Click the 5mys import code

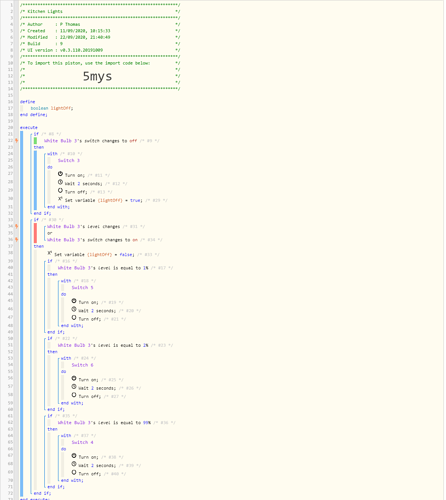coord(97,76)
